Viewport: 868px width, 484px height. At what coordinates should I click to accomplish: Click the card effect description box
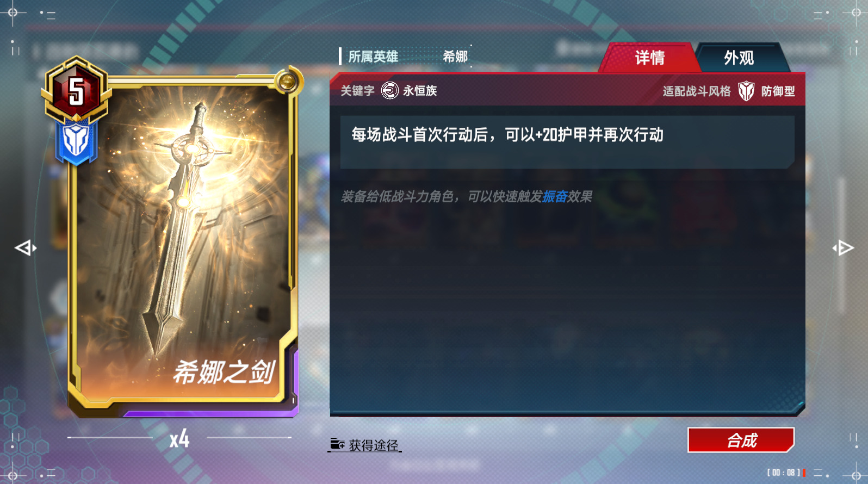point(567,142)
